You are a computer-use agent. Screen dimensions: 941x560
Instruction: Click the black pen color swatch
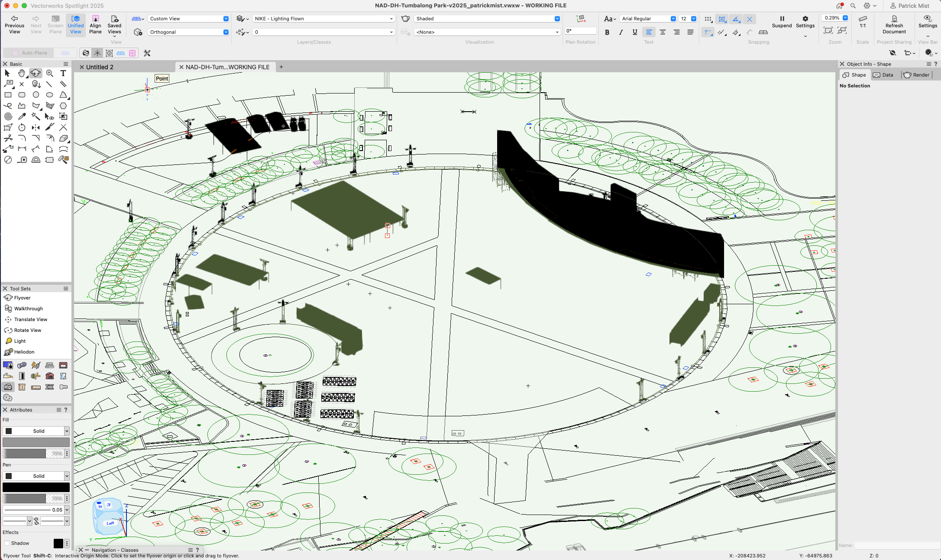click(36, 487)
